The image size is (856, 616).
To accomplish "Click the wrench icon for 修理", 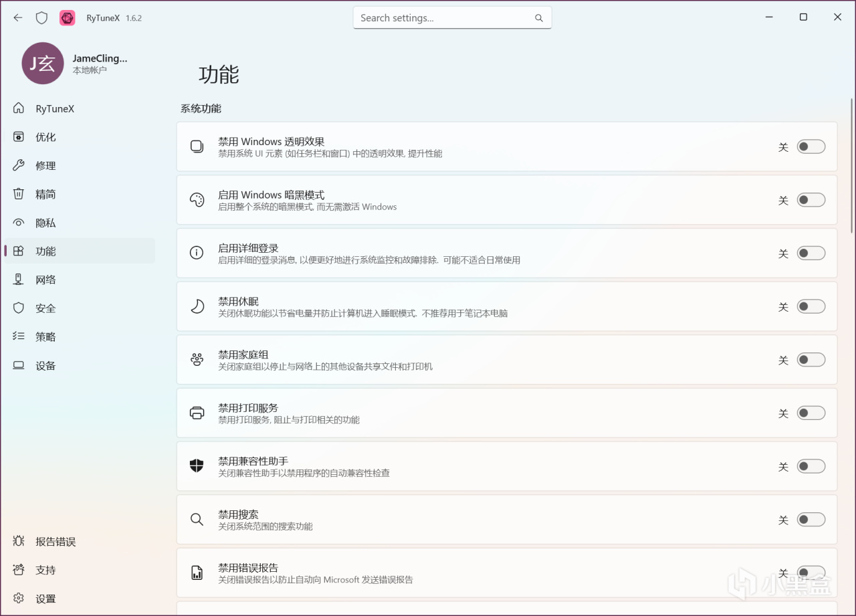I will click(19, 165).
